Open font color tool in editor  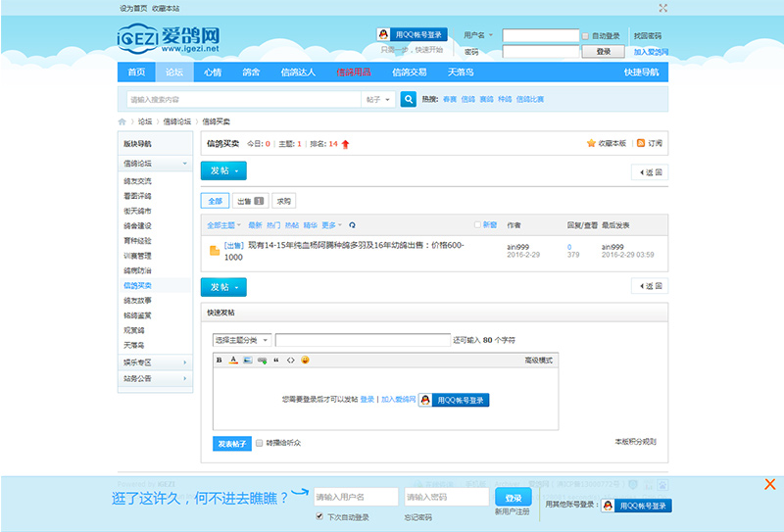point(233,360)
